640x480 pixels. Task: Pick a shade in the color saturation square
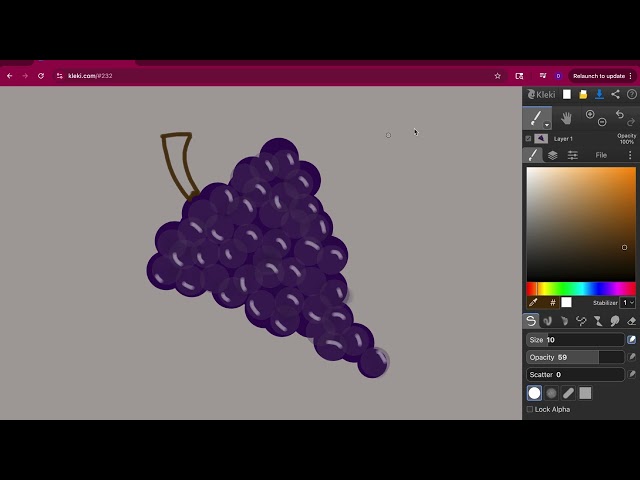point(581,224)
